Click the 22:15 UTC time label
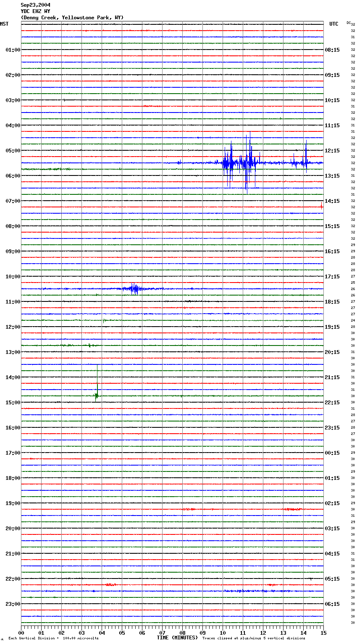 tap(332, 403)
